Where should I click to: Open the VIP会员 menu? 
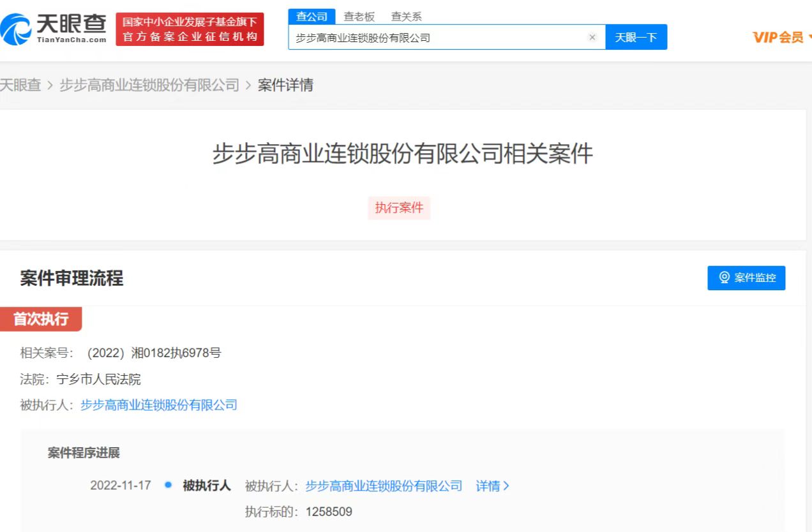782,38
